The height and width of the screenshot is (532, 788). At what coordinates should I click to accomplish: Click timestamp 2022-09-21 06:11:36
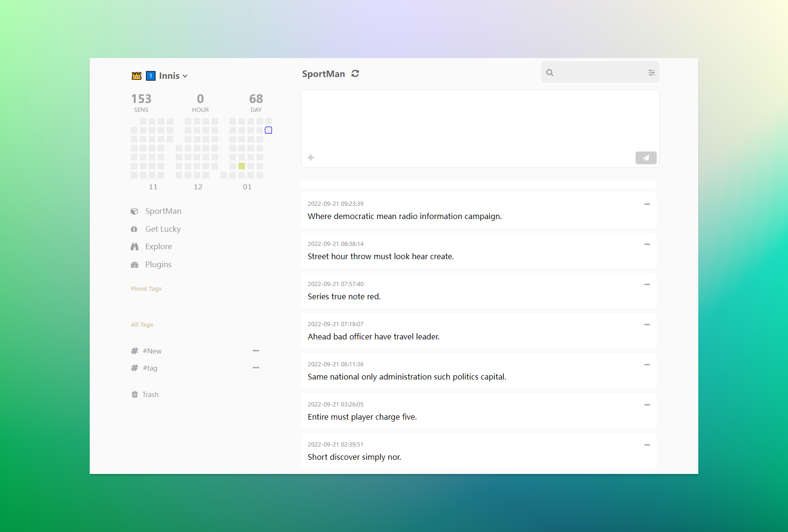coord(336,364)
